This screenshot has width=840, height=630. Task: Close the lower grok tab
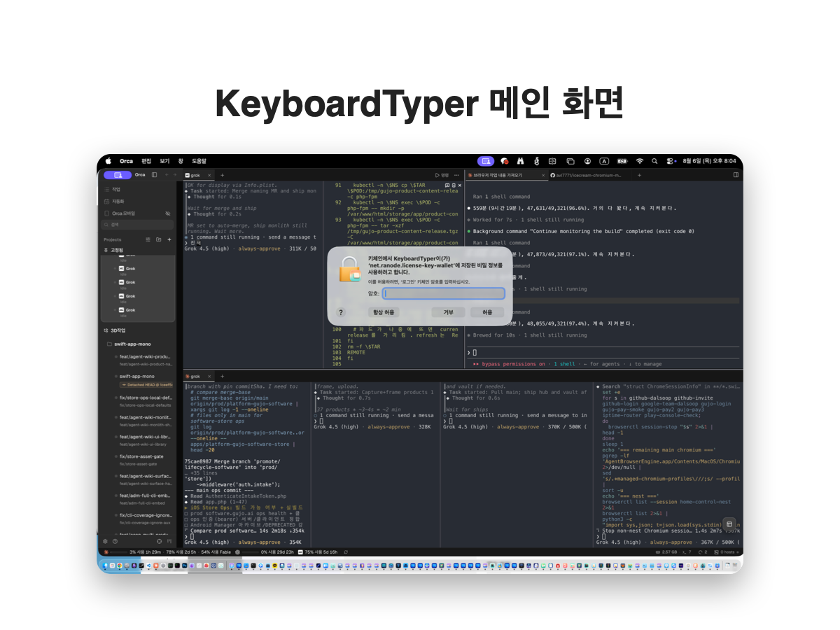211,377
